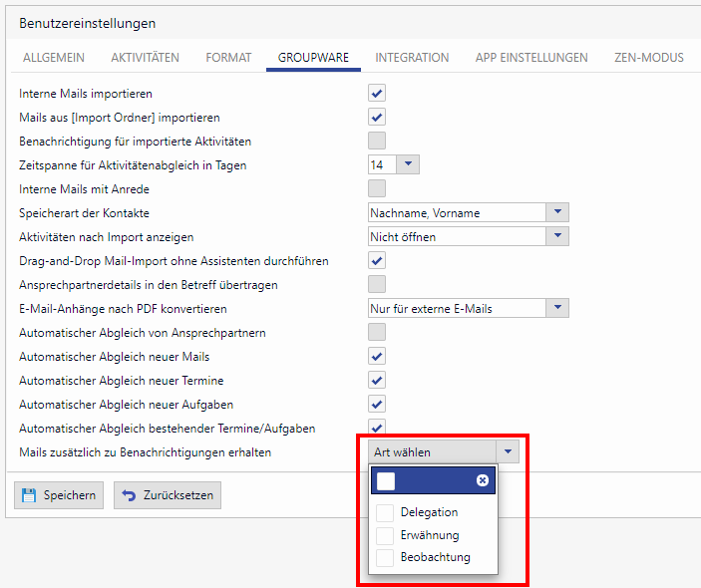Image resolution: width=701 pixels, height=588 pixels.
Task: Enable Benachrichtigung für importierte Aktivitäten checkbox
Action: 377,141
